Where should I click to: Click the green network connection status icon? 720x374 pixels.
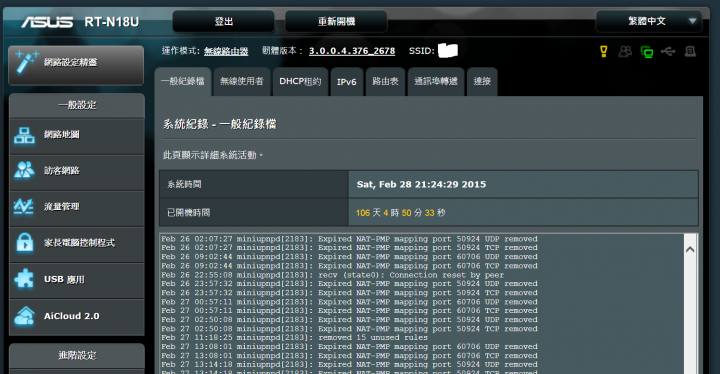647,52
